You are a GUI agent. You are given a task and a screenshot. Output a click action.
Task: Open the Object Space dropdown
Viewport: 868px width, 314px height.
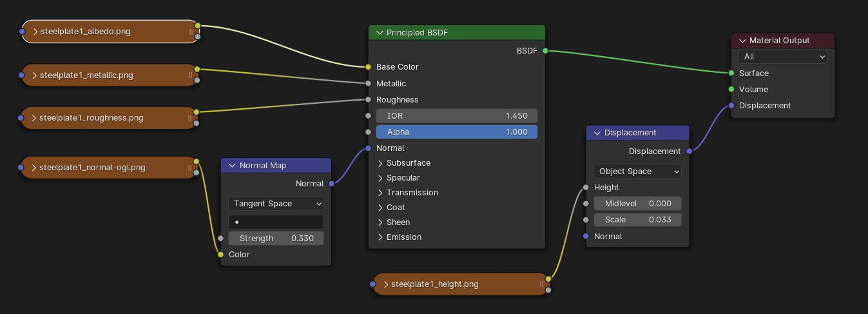coord(637,172)
